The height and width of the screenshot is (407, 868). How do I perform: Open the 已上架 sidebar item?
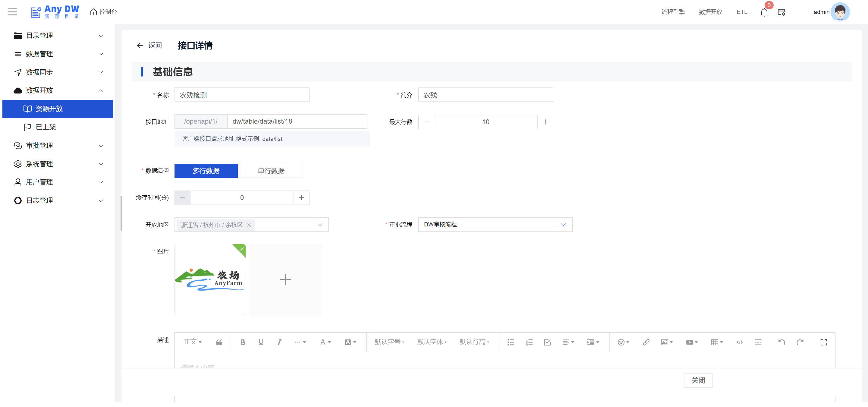coord(46,127)
